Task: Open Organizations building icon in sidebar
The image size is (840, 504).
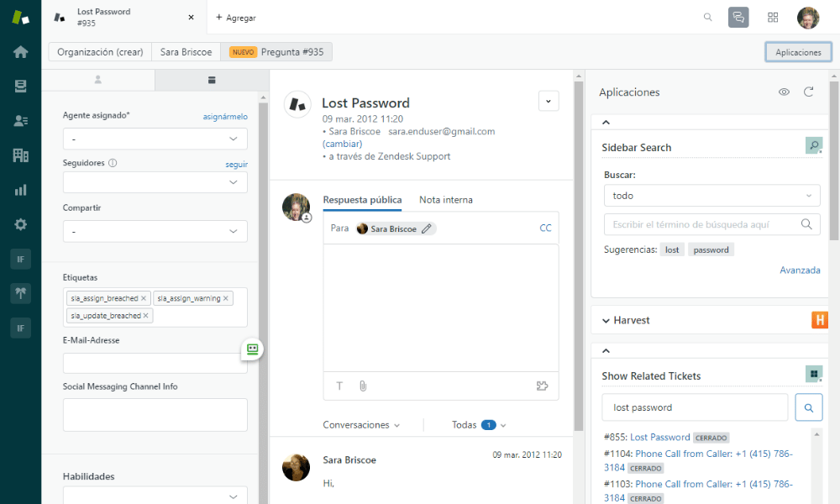Action: 20,155
